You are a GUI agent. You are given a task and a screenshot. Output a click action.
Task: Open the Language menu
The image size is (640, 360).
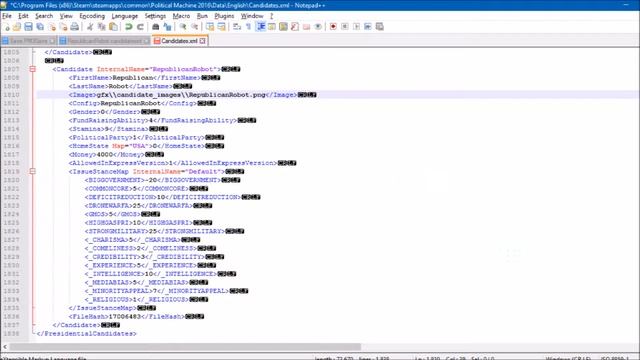124,16
